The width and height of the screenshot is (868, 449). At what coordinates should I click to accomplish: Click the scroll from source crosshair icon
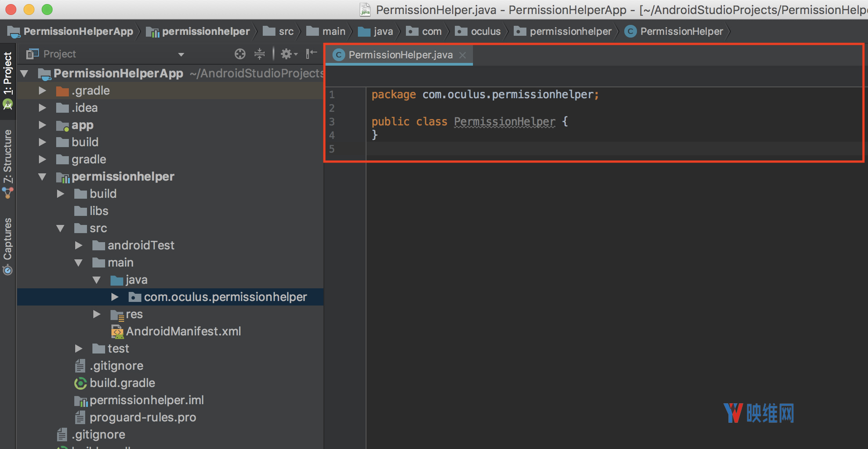click(x=240, y=54)
